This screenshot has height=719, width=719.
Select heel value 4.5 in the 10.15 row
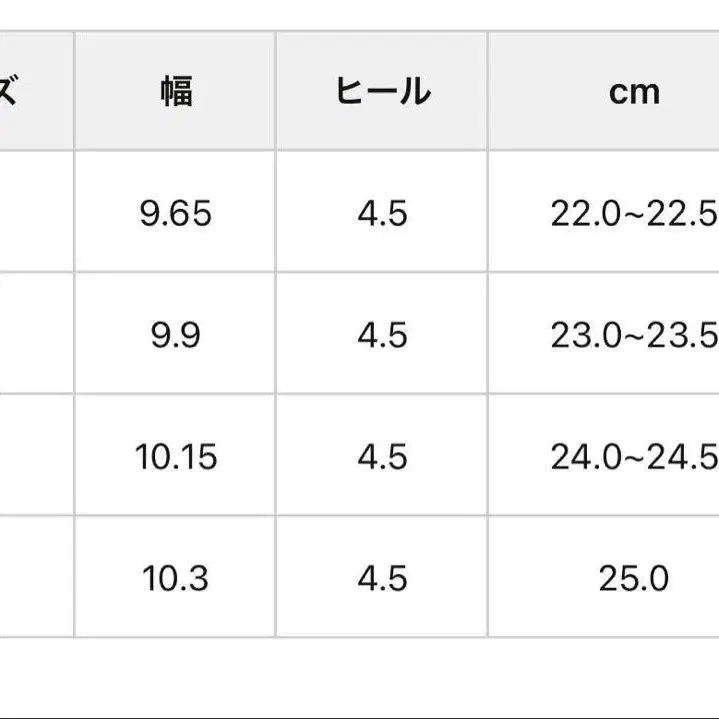tap(382, 457)
